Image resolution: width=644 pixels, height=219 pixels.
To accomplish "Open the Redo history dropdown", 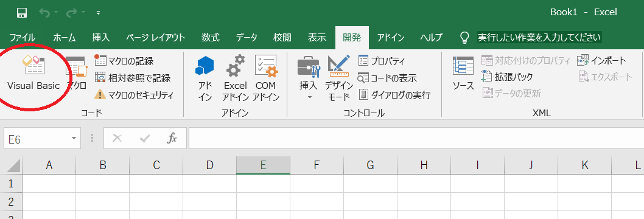I will tap(83, 13).
